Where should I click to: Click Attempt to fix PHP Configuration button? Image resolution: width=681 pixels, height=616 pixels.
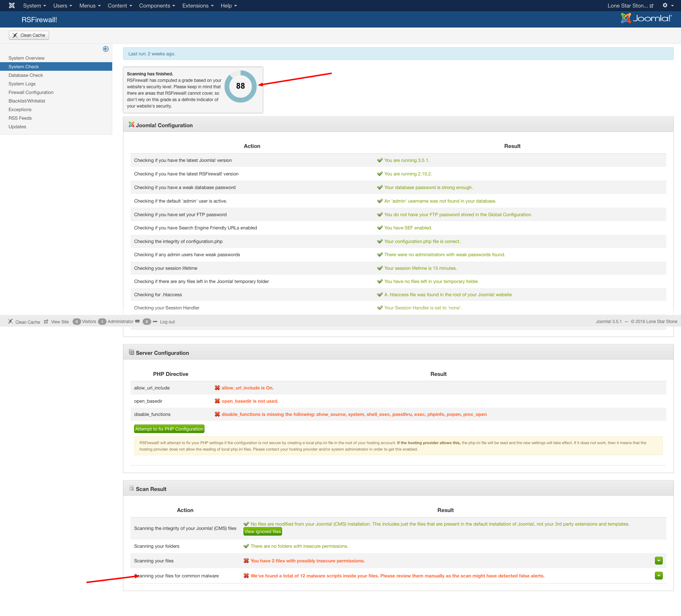[169, 429]
